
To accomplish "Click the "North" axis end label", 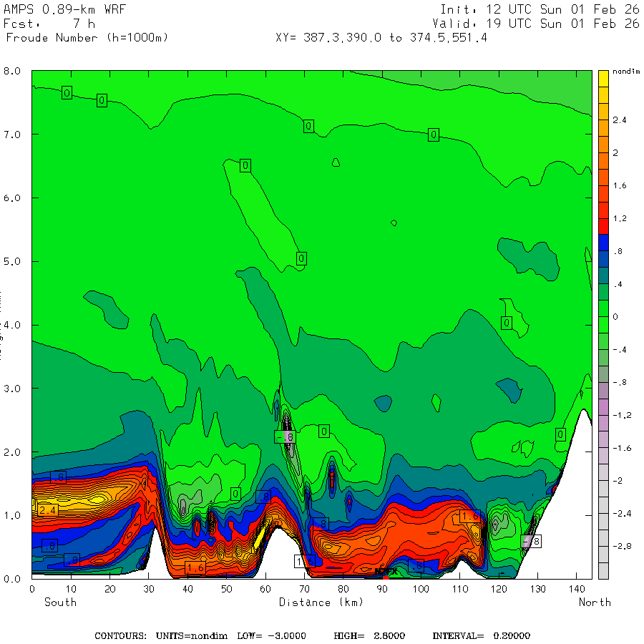I will [595, 602].
